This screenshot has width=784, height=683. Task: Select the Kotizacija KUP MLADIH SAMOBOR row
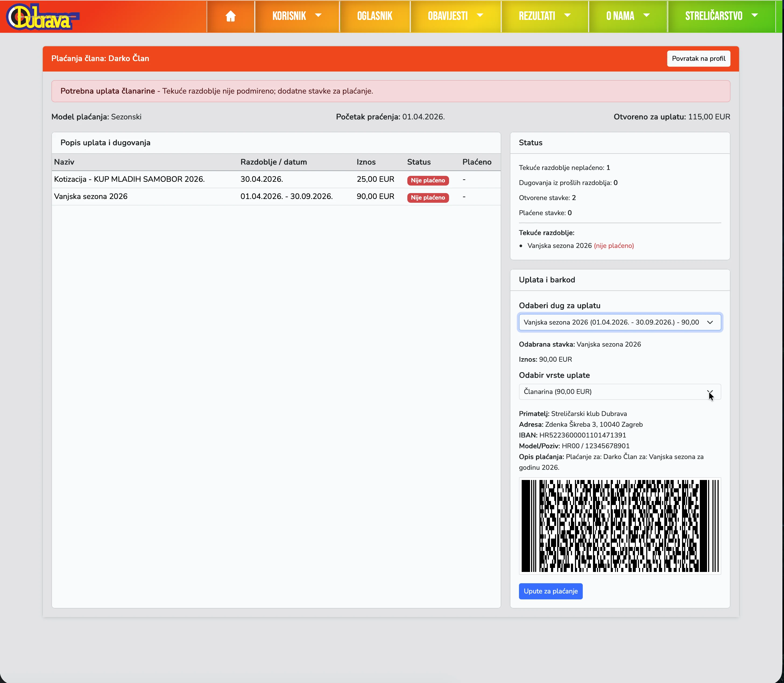[129, 179]
